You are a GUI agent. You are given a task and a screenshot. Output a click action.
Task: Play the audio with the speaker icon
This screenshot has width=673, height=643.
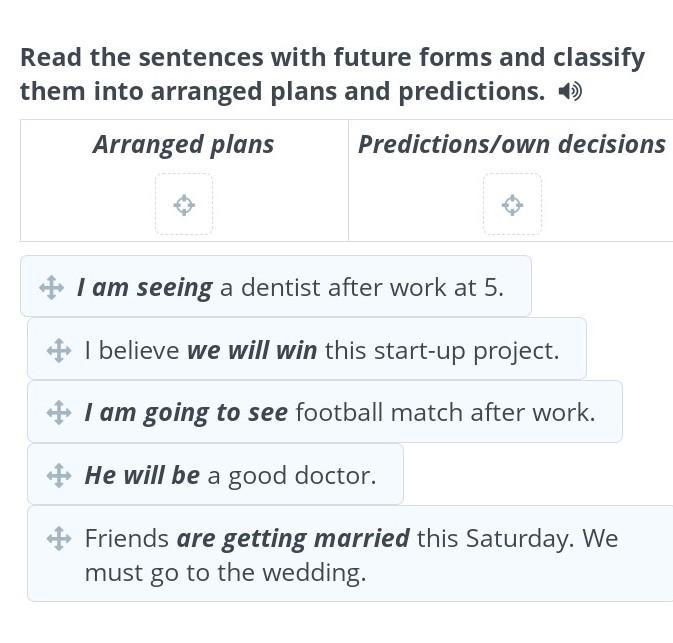(x=570, y=92)
